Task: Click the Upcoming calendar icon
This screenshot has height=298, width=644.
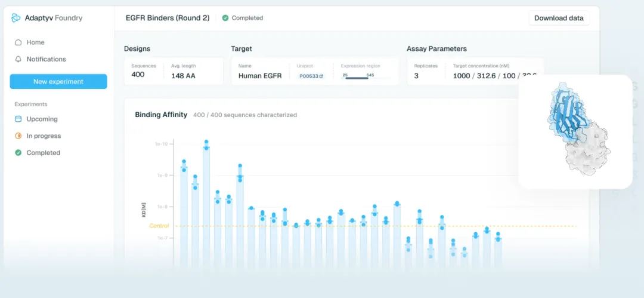Action: pyautogui.click(x=18, y=119)
